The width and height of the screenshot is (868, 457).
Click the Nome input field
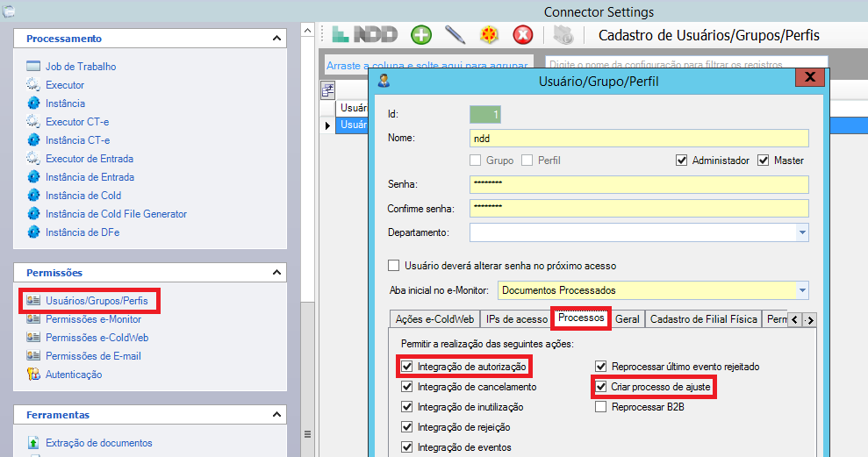coord(639,139)
